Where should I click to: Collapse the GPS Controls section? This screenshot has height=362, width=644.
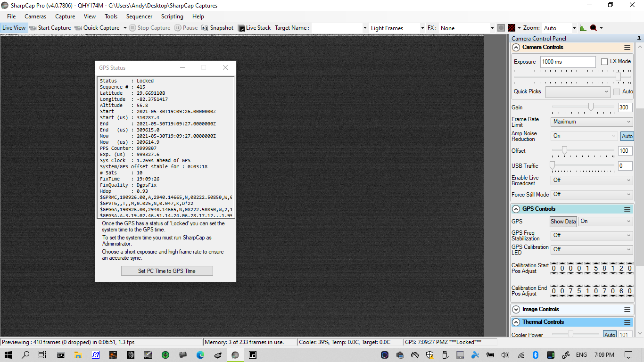516,209
